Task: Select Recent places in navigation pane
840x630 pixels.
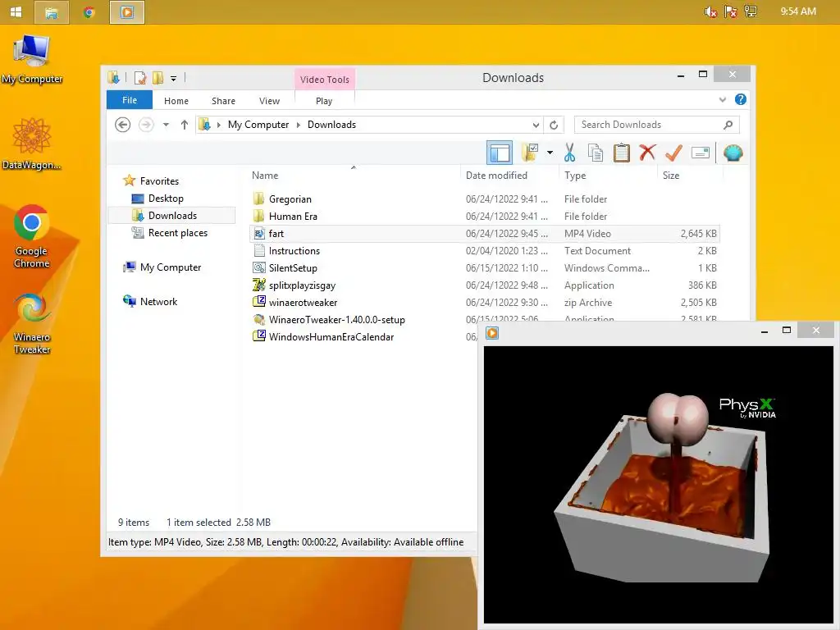Action: (177, 233)
